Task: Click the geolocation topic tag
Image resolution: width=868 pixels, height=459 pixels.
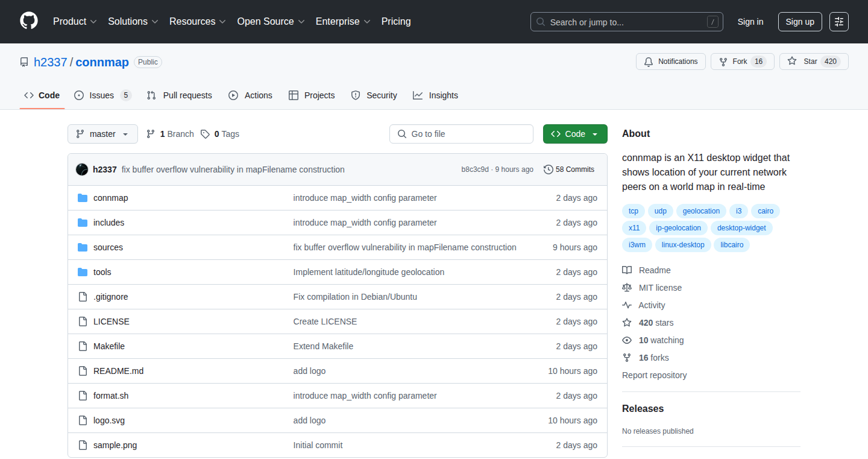Action: pos(701,211)
